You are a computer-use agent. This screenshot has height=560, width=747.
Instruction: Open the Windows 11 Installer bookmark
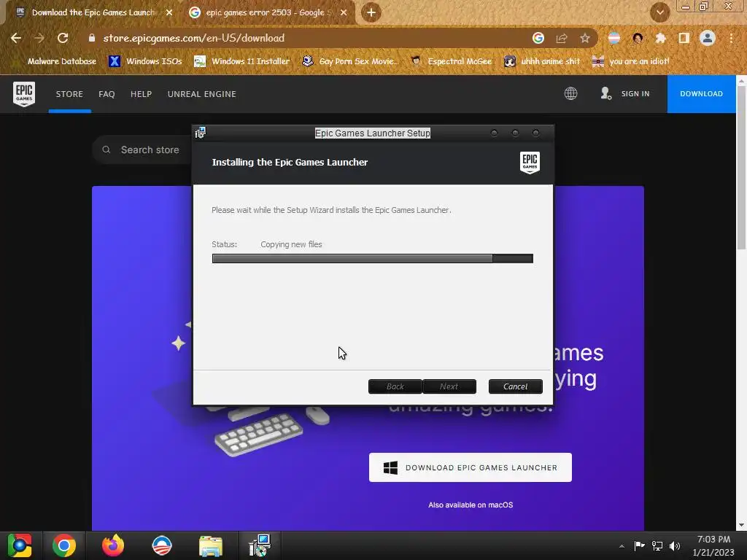coord(242,61)
